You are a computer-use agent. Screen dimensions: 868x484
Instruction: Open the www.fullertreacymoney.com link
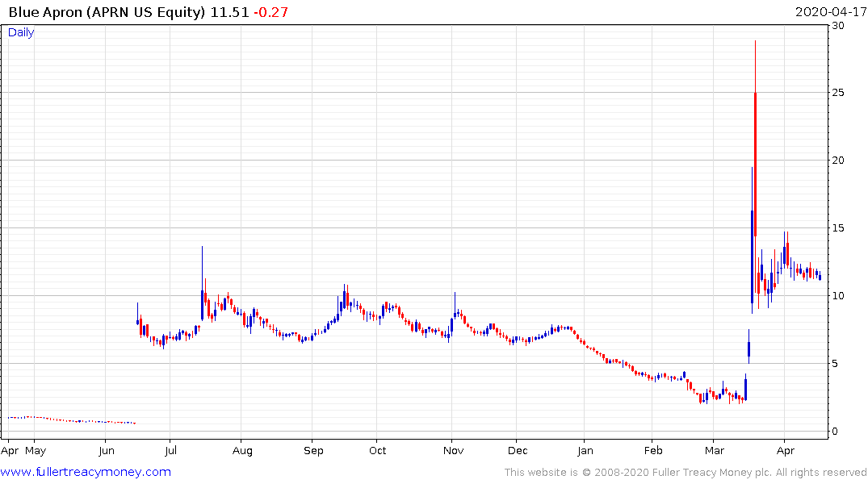pyautogui.click(x=86, y=472)
